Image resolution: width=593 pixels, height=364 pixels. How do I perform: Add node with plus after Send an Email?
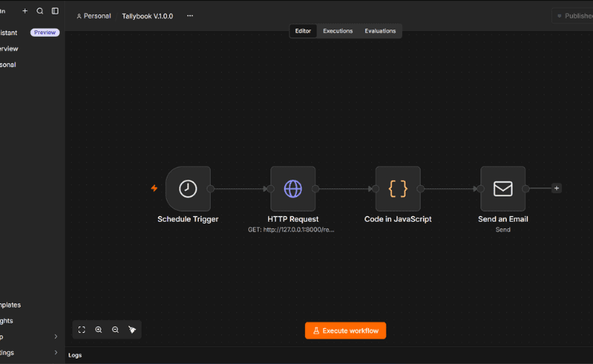(557, 188)
